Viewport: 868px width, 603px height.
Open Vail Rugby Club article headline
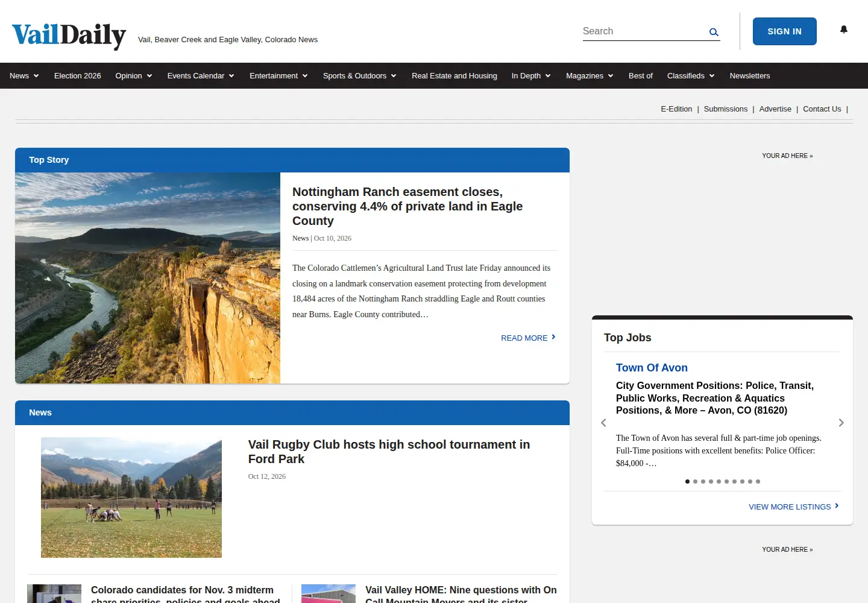click(x=389, y=452)
